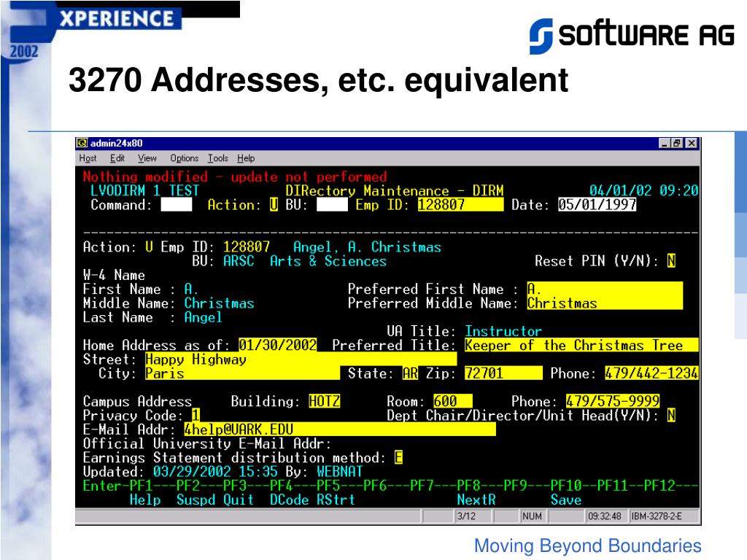This screenshot has height=560, width=747.
Task: Click the name 'Angel, A. Christmas'
Action: pos(367,246)
